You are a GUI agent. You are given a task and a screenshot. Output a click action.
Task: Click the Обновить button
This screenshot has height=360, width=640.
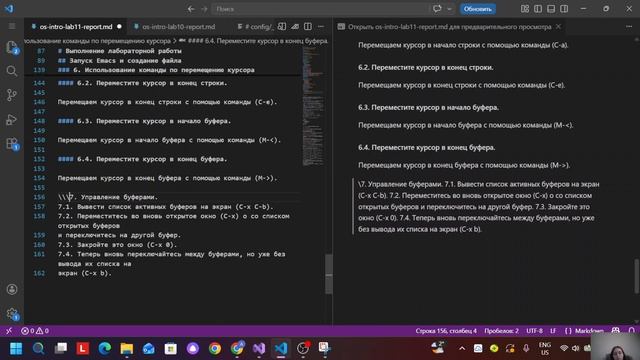[478, 9]
